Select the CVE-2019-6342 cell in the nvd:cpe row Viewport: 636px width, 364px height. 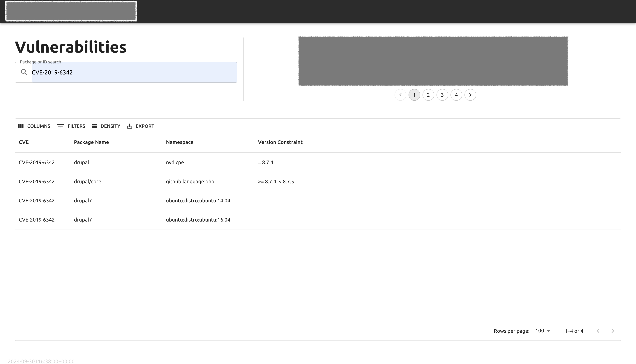click(x=37, y=162)
